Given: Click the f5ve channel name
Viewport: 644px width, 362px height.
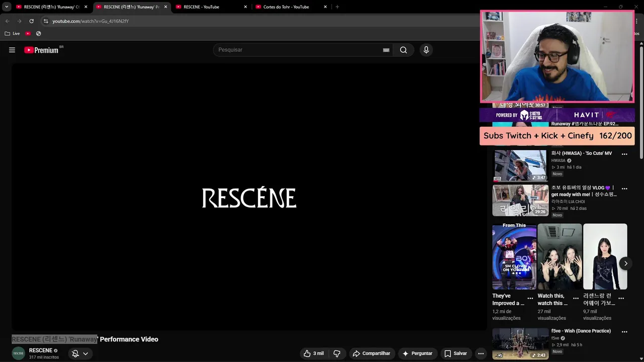Looking at the screenshot, I should point(555,338).
